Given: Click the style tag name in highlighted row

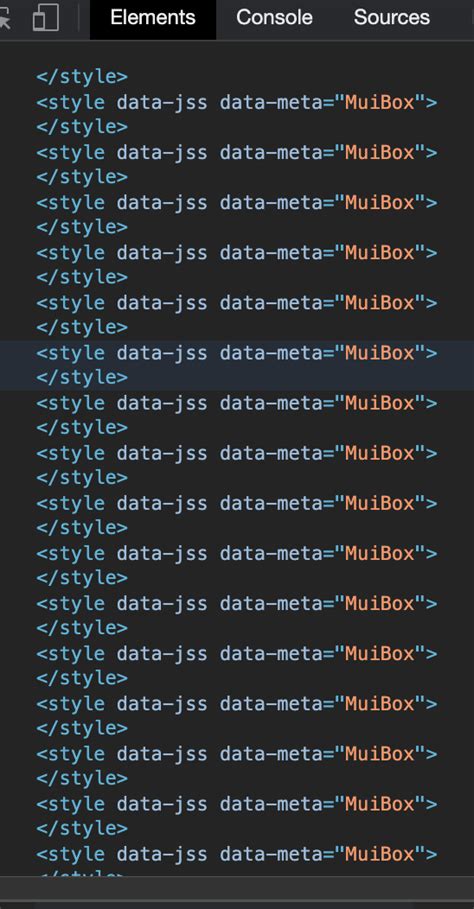Looking at the screenshot, I should coord(76,352).
